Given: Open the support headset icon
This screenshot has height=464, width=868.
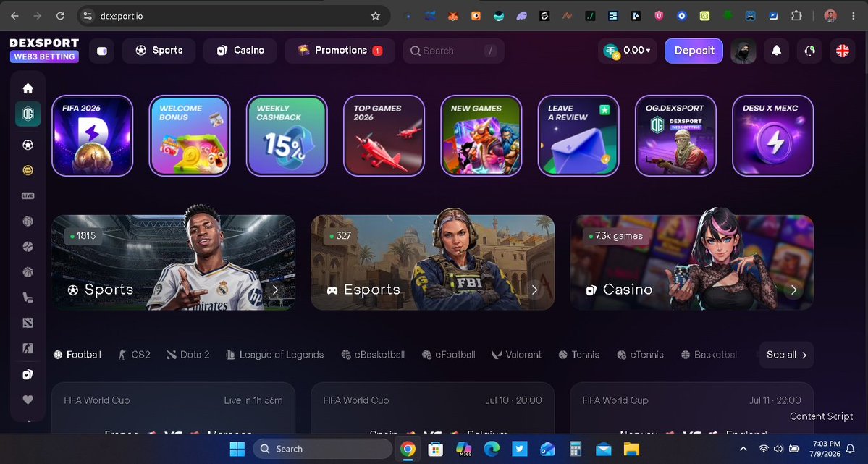Looking at the screenshot, I should (x=809, y=51).
